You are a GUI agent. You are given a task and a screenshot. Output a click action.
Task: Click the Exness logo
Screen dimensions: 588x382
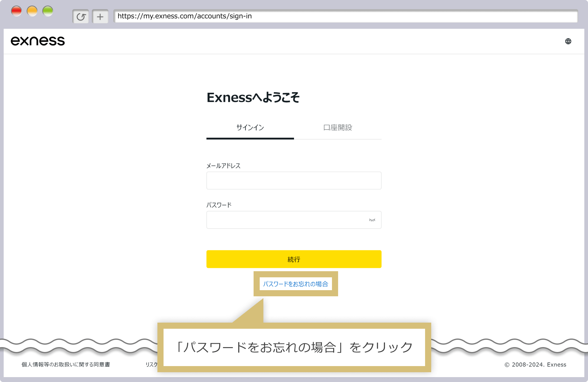(x=38, y=41)
